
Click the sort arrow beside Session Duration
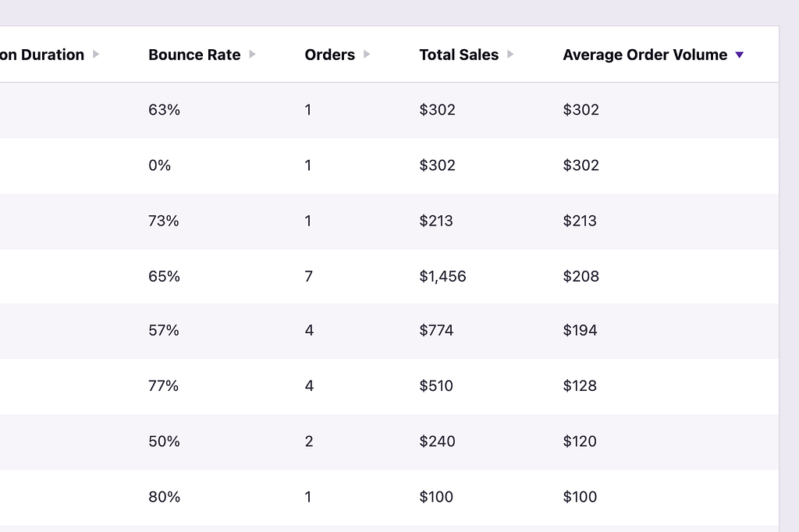(96, 55)
